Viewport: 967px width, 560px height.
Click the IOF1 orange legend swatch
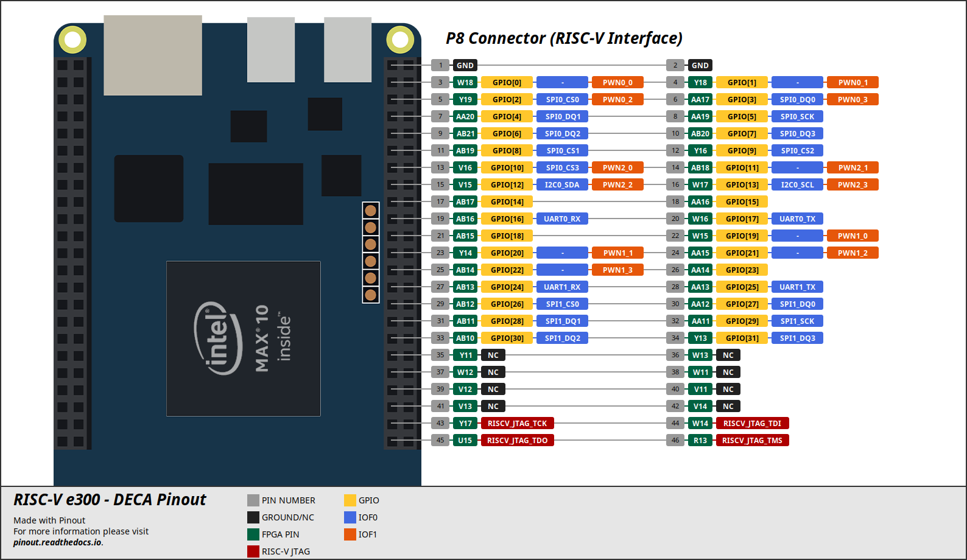pos(350,534)
